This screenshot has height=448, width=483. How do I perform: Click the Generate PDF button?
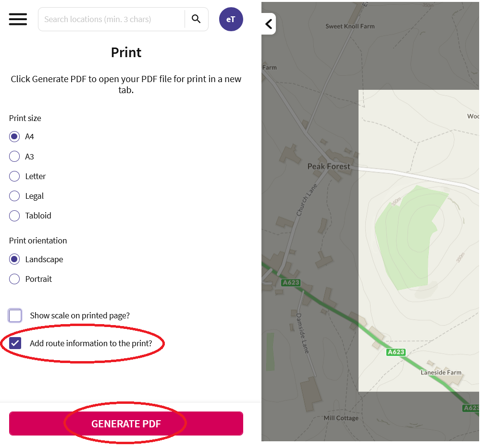coord(125,424)
